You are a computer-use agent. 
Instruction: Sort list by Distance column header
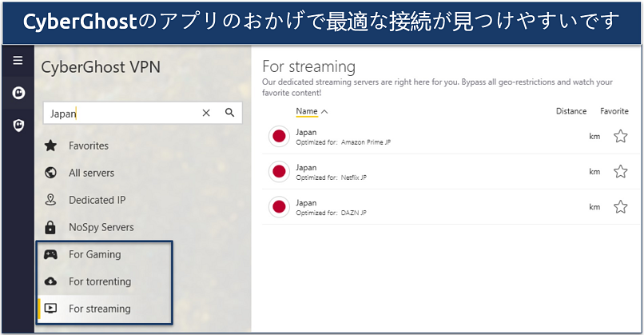click(x=570, y=111)
